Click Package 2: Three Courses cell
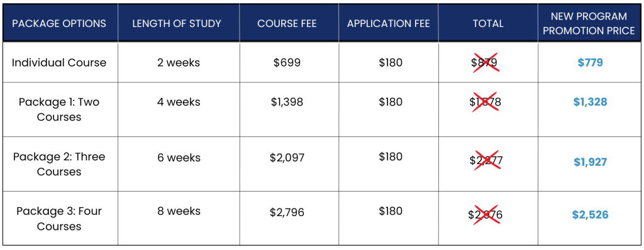Viewport: 644px width, 250px height. pos(59,164)
